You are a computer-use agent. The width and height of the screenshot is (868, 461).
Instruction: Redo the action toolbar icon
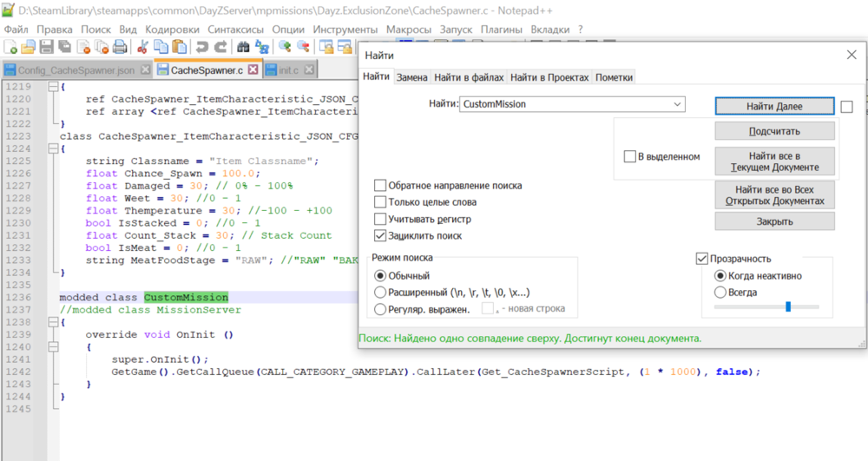[220, 47]
